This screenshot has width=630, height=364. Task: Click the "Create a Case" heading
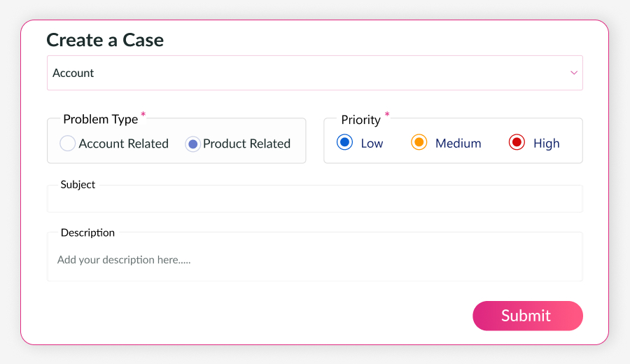click(105, 40)
